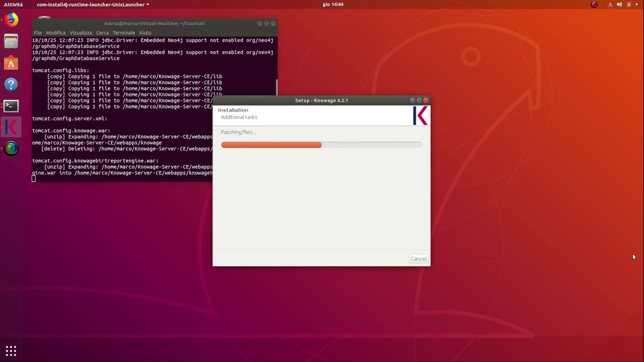The height and width of the screenshot is (362, 644).
Task: Click the 'Patching files...' status text
Action: pyautogui.click(x=238, y=132)
